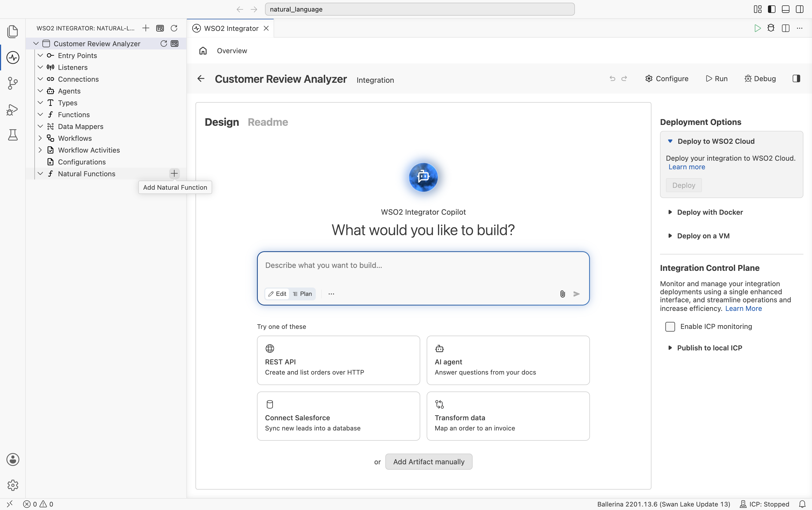Click Add Artifact manually button
This screenshot has width=812, height=510.
[429, 462]
